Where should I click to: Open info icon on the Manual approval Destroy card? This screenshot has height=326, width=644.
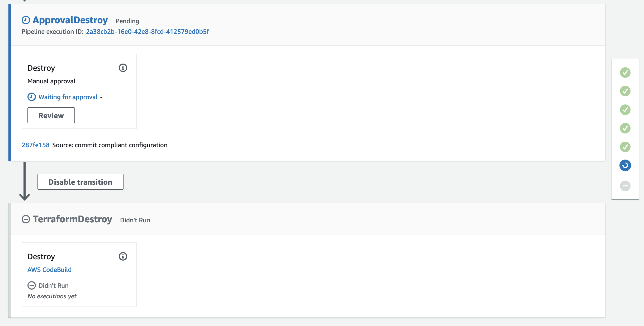(x=123, y=68)
